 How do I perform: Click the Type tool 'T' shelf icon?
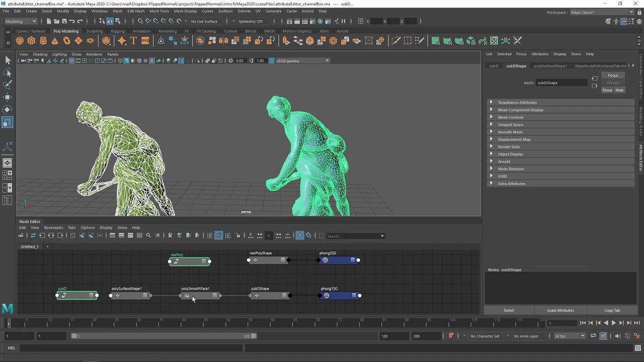(133, 41)
